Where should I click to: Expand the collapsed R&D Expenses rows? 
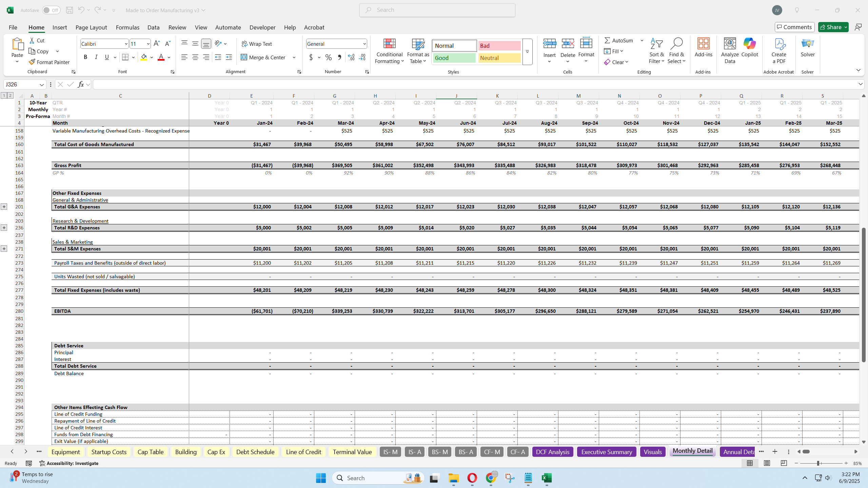click(x=4, y=227)
